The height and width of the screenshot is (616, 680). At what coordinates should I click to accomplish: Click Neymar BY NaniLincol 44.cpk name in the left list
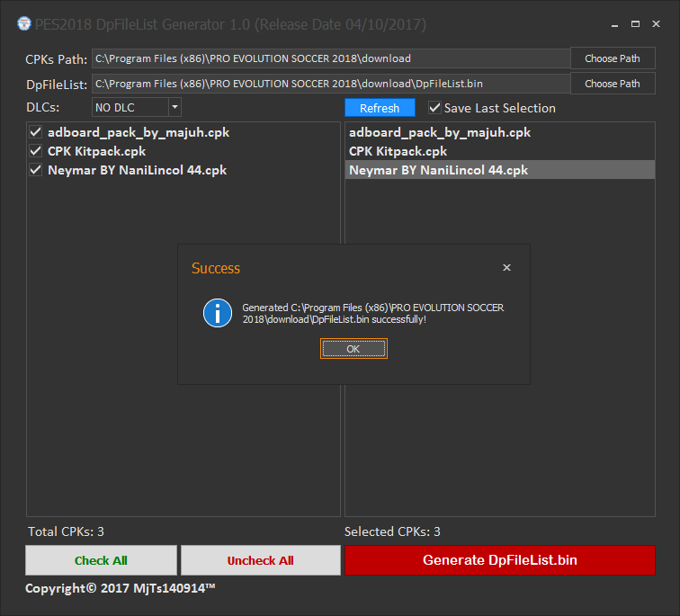pyautogui.click(x=137, y=170)
